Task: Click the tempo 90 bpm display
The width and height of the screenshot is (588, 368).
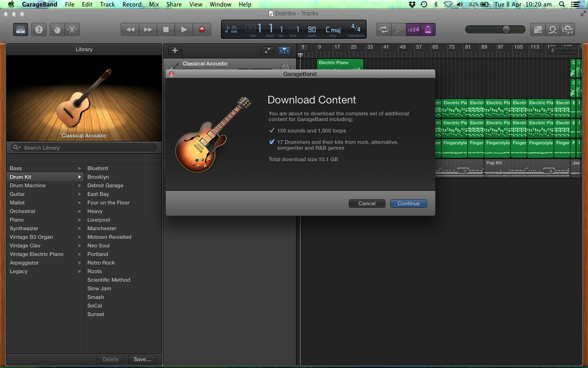Action: pos(312,30)
